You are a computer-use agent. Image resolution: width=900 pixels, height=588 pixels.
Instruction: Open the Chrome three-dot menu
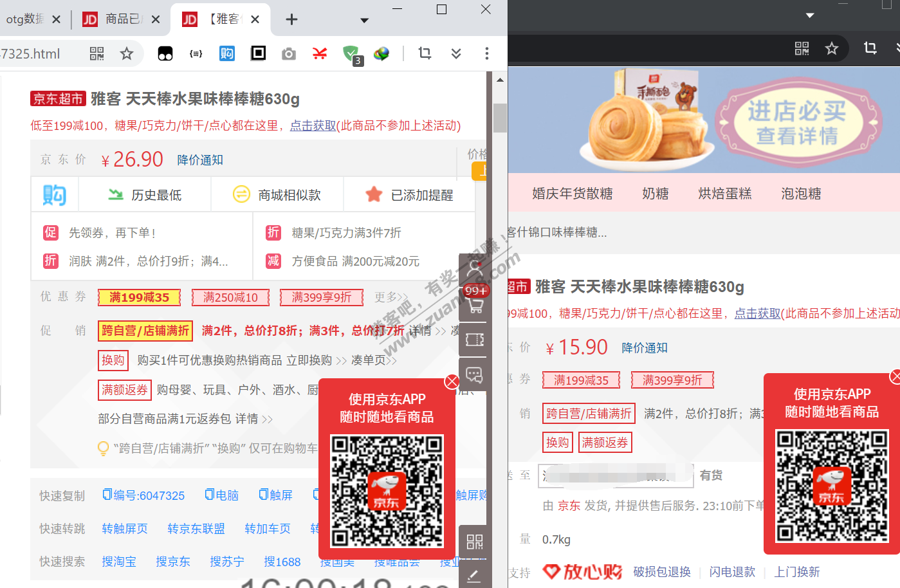click(487, 53)
